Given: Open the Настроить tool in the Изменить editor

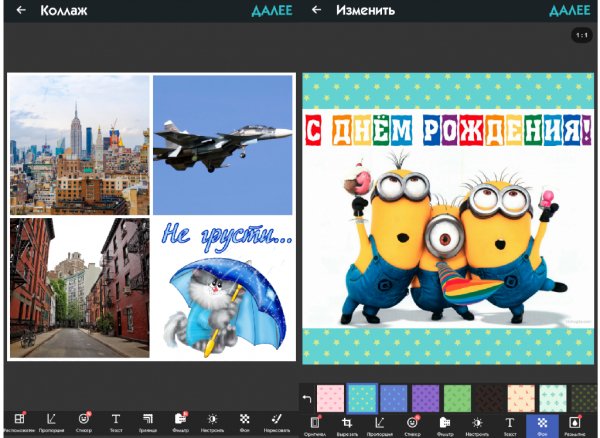Looking at the screenshot, I should point(477,426).
